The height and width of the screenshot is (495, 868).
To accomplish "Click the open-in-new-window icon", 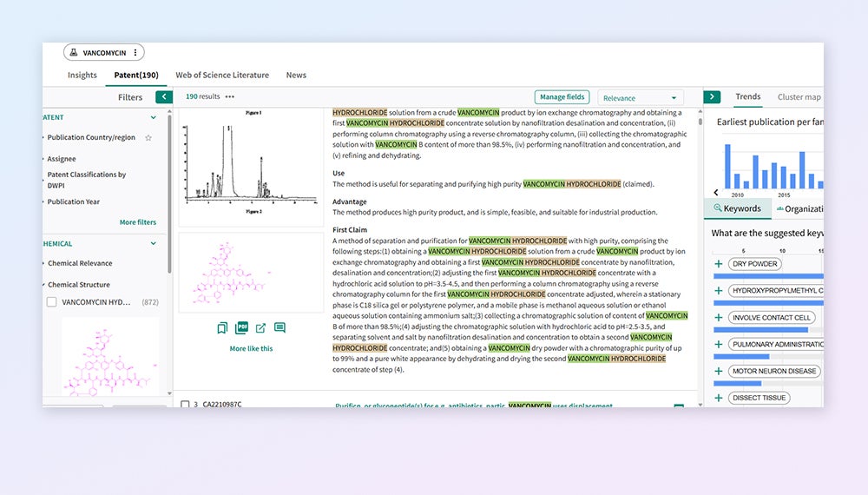I will [x=260, y=327].
